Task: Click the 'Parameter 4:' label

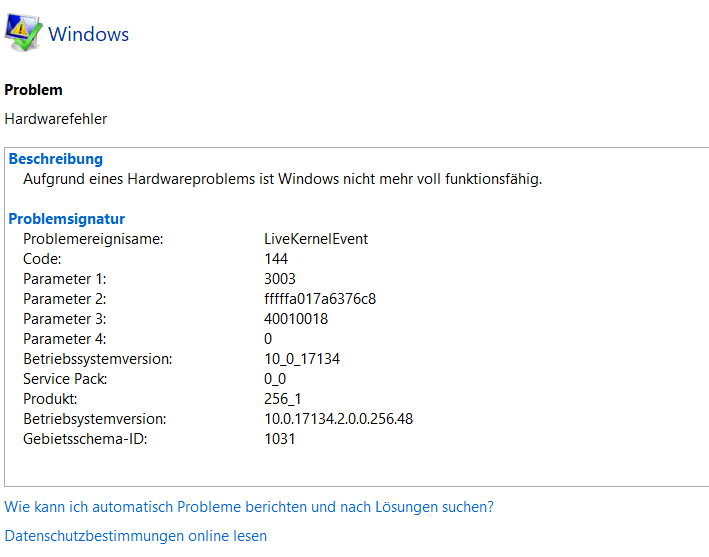Action: click(65, 339)
